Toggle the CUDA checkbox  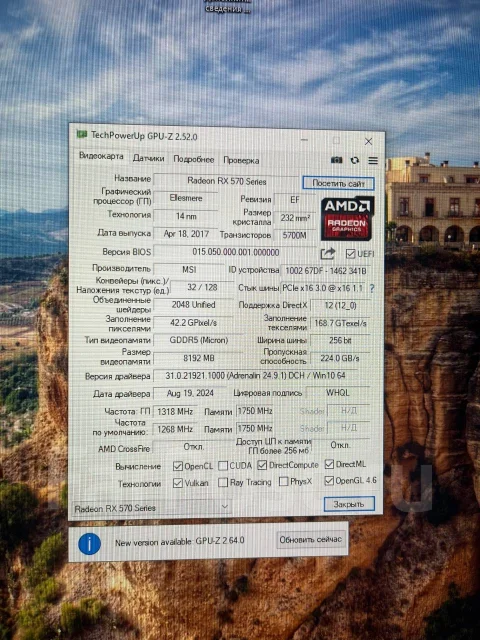coord(223,465)
